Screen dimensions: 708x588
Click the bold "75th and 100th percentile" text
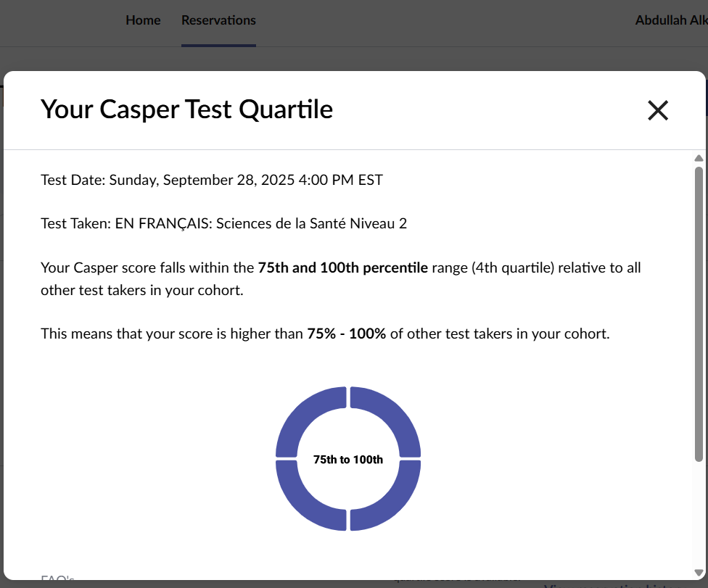[x=342, y=268]
